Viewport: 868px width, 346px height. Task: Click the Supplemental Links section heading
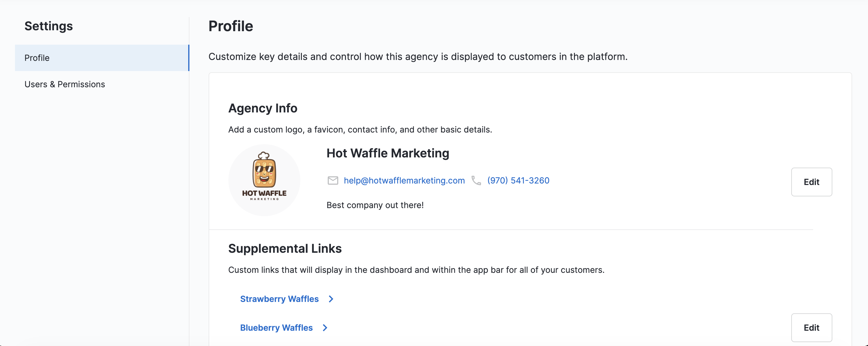pos(285,248)
